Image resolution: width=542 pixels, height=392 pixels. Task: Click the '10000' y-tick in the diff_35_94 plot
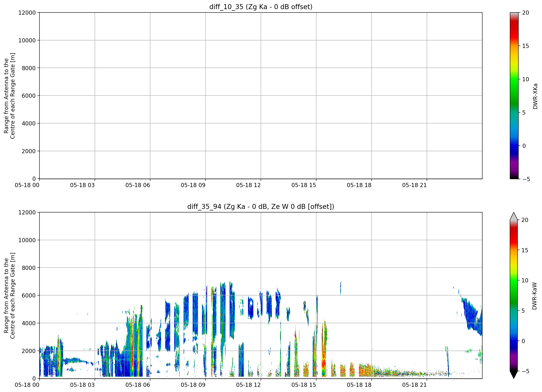pyautogui.click(x=27, y=240)
